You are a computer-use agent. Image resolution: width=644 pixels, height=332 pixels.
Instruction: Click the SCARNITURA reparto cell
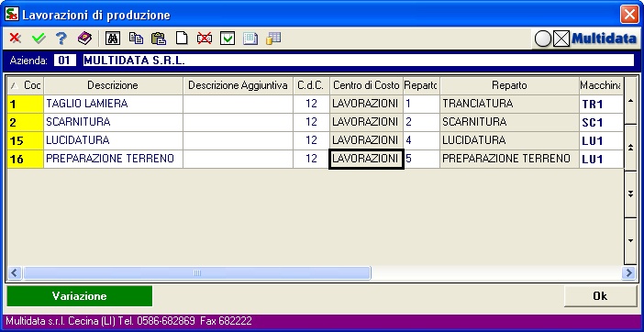coord(509,122)
